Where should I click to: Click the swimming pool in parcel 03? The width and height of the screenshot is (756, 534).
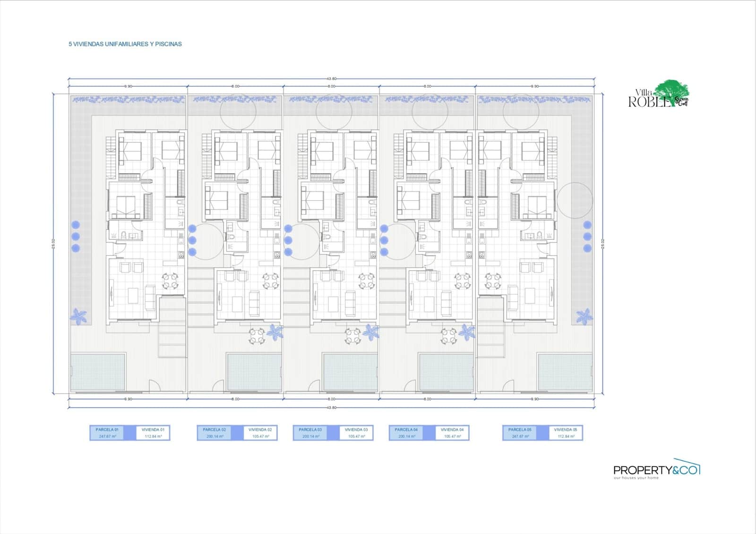pyautogui.click(x=350, y=372)
